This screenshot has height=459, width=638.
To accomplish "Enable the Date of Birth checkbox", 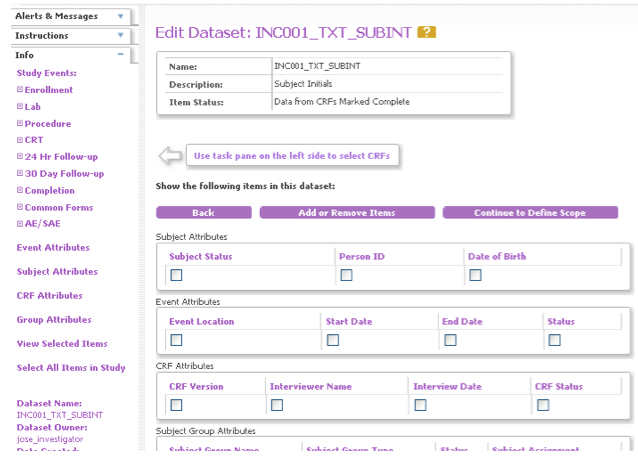I will pyautogui.click(x=475, y=276).
